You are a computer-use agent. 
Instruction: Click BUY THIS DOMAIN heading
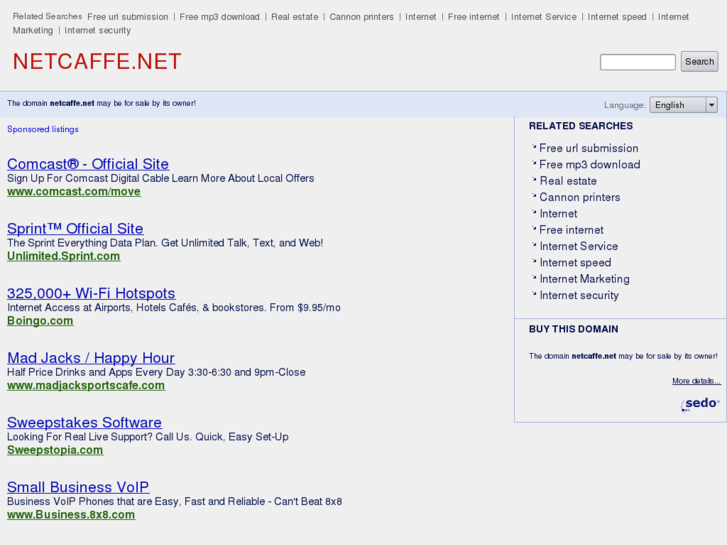pyautogui.click(x=574, y=329)
